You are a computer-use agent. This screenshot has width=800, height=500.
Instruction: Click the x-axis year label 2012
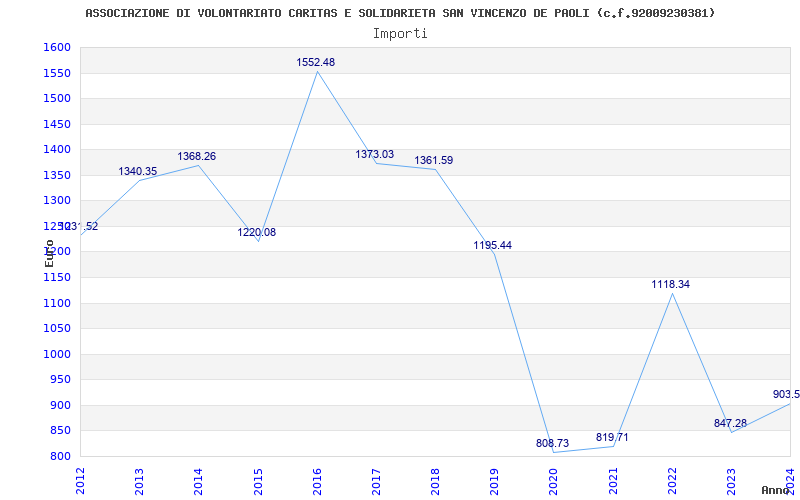[x=80, y=481]
